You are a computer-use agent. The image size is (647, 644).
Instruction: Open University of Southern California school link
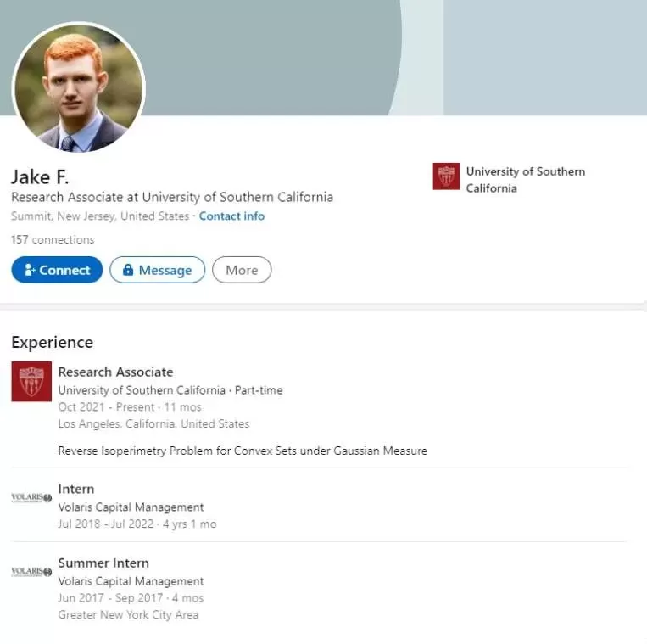pos(525,180)
